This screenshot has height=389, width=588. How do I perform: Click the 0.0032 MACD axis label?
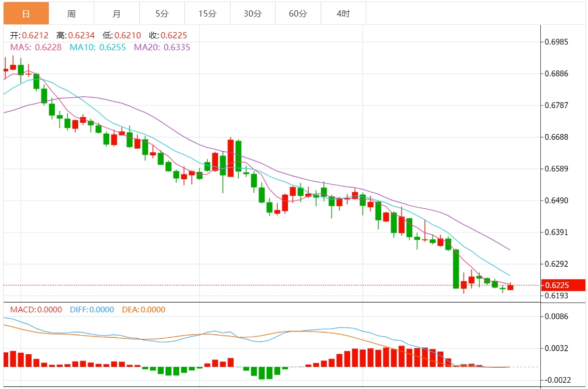coord(556,349)
